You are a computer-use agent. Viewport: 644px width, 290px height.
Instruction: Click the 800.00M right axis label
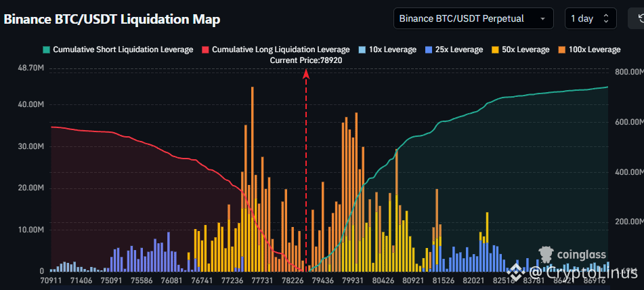coord(629,72)
